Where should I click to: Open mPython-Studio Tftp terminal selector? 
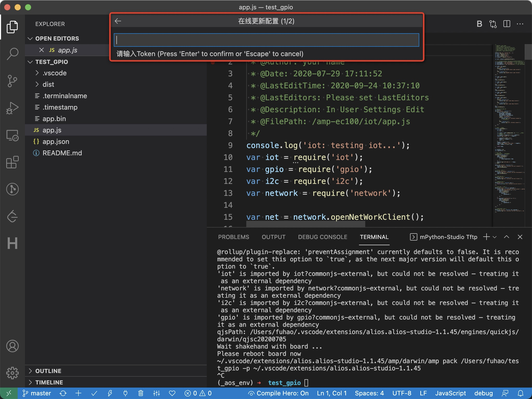[x=444, y=237]
